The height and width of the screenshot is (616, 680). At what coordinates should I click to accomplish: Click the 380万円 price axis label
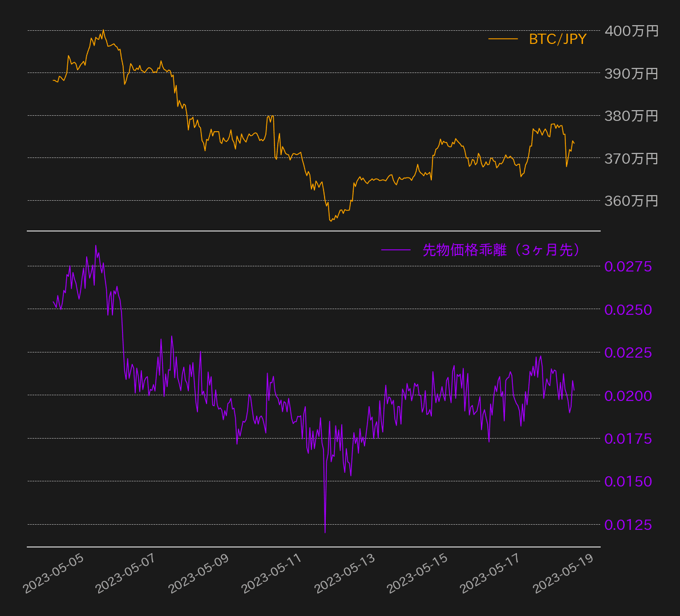631,116
